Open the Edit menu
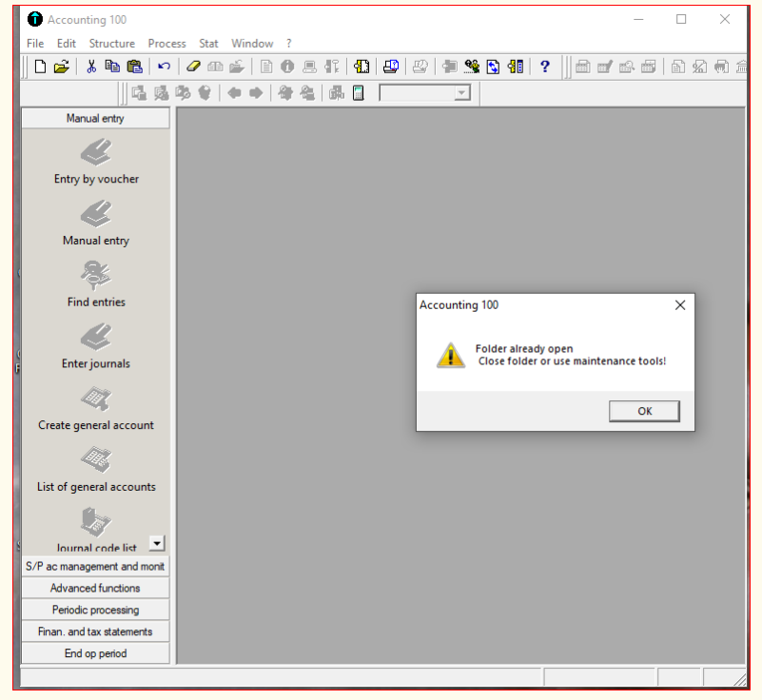Screen dimensions: 762x700 click(x=66, y=44)
